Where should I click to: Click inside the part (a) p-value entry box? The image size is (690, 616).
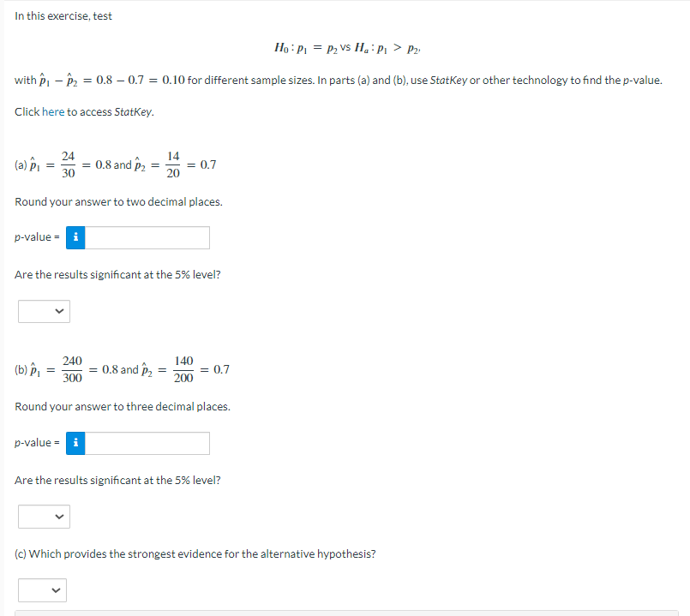click(146, 237)
